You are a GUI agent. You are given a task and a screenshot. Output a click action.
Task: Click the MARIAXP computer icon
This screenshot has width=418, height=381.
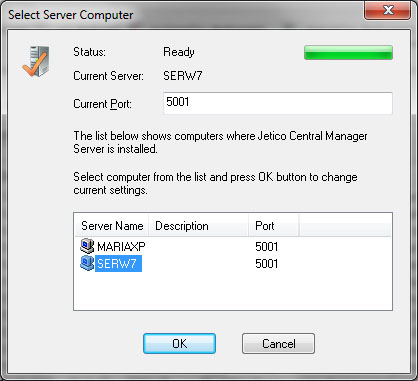tap(87, 246)
